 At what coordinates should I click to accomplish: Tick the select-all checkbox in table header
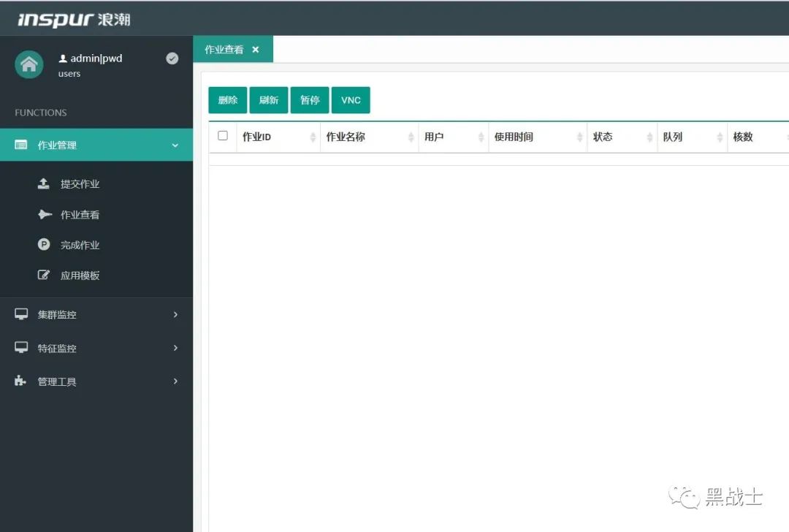(222, 135)
